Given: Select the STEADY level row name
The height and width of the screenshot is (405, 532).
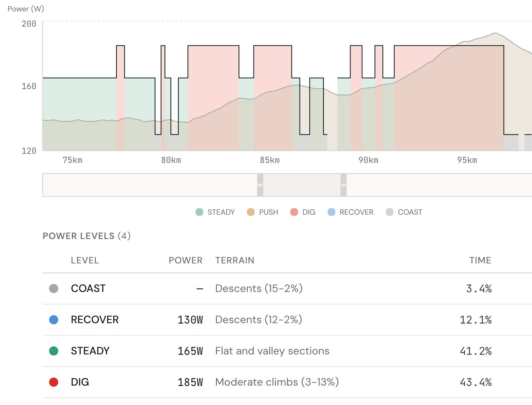Looking at the screenshot, I should pos(90,351).
